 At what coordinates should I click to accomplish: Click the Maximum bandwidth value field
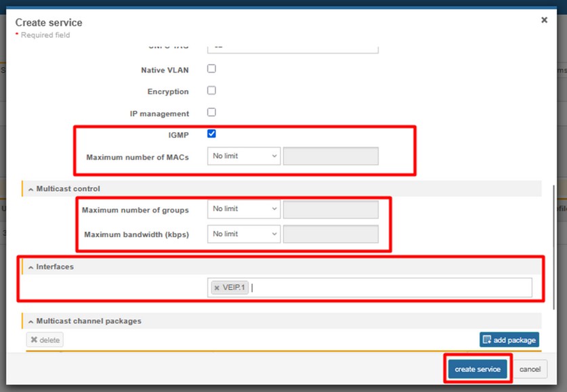pyautogui.click(x=331, y=234)
